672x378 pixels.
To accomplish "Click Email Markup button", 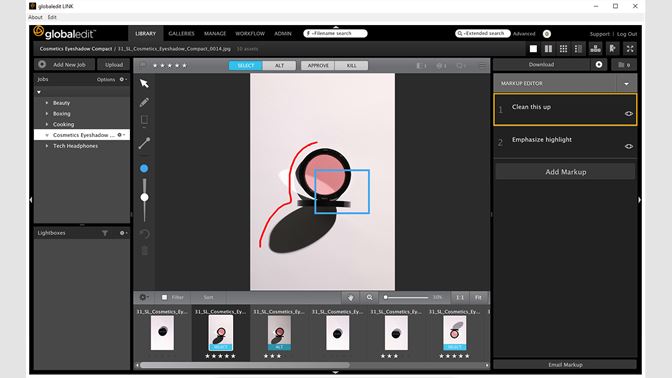I will 565,365.
